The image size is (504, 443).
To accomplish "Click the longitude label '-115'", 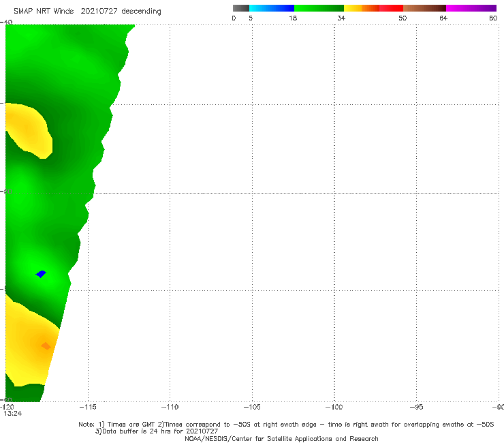I will pyautogui.click(x=88, y=407).
